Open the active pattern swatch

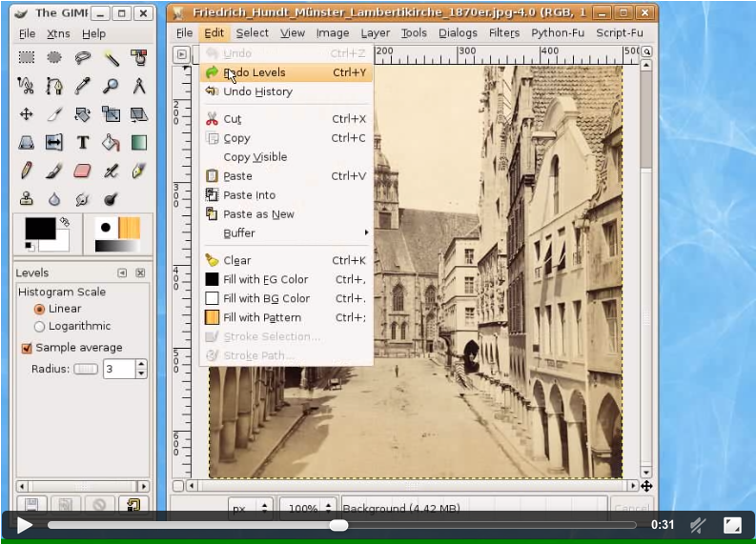tap(129, 228)
